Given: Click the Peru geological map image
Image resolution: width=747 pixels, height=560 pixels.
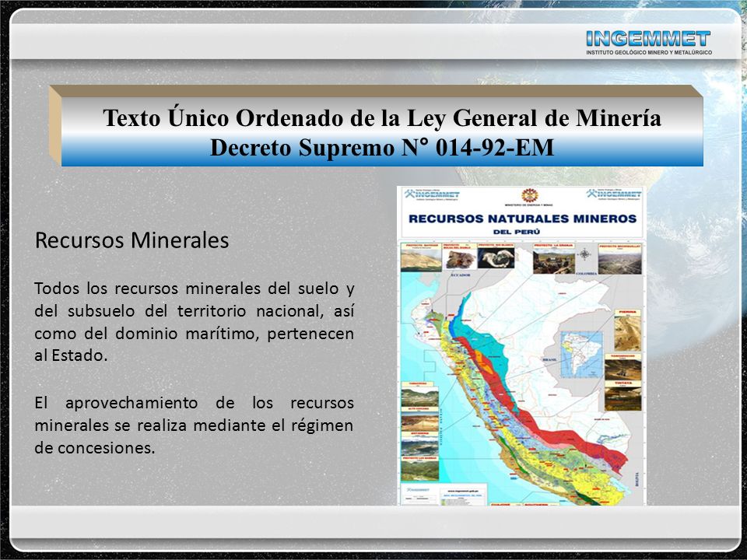Looking at the screenshot, I should pyautogui.click(x=521, y=345).
